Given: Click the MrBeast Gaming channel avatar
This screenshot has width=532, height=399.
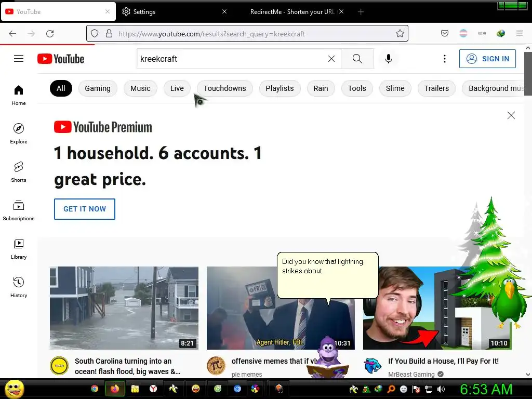Looking at the screenshot, I should pos(373,366).
